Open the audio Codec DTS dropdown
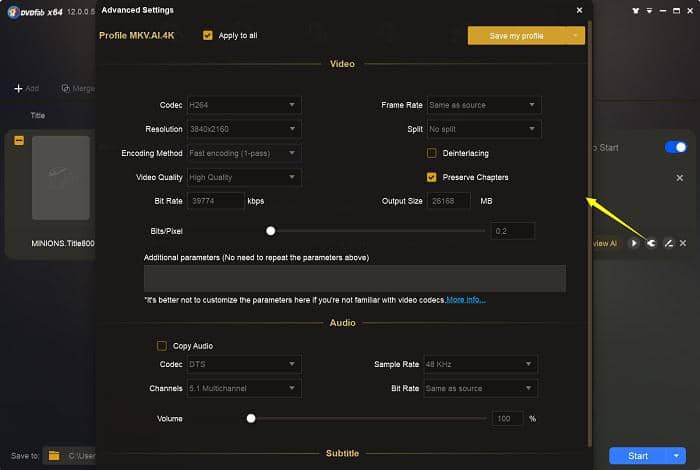This screenshot has height=470, width=700. tap(244, 364)
